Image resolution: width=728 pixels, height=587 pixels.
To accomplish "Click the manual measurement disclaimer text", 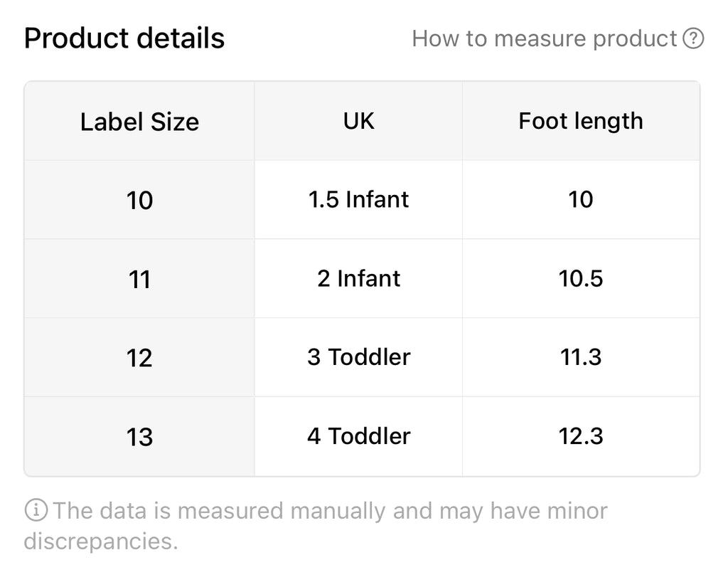I will [x=316, y=526].
